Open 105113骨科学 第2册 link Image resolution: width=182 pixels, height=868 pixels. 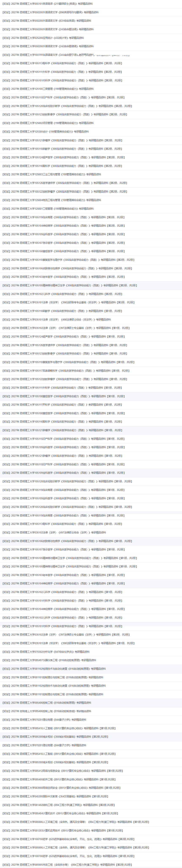pyautogui.click(x=62, y=63)
